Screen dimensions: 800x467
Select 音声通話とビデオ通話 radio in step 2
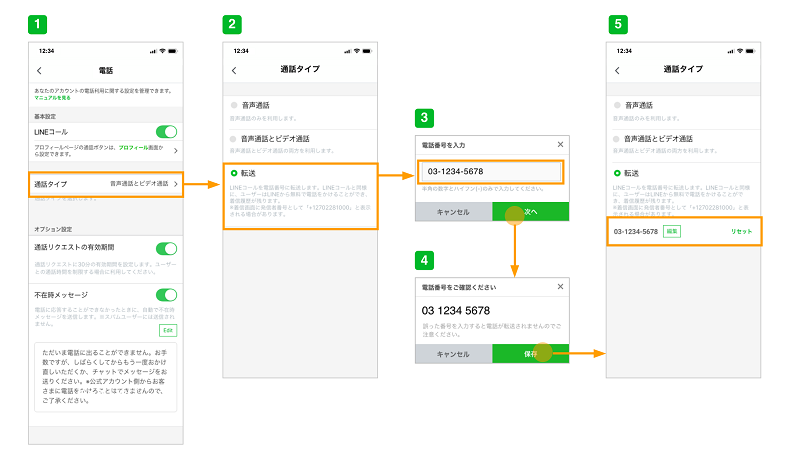tap(234, 138)
